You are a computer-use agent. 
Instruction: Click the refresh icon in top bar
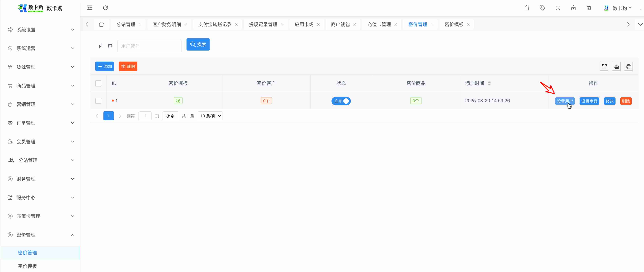pyautogui.click(x=105, y=8)
